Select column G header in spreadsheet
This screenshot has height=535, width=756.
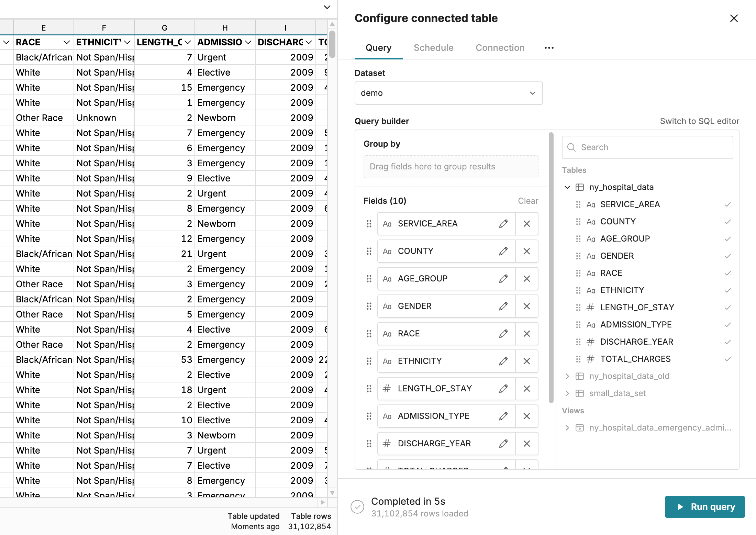[x=165, y=27]
